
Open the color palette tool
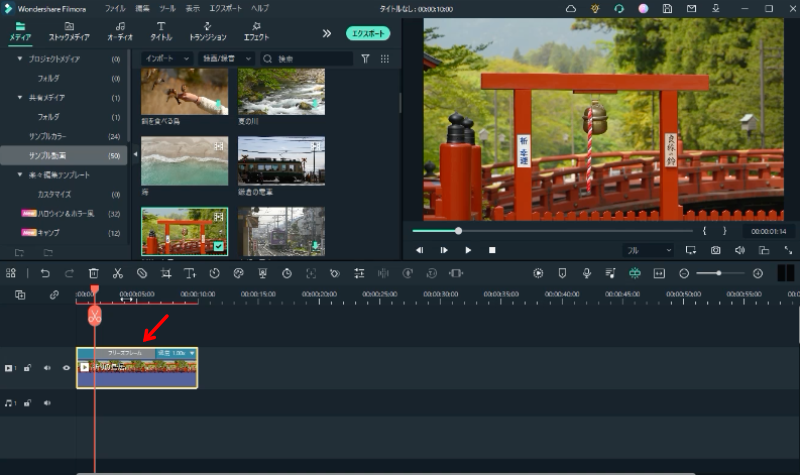[238, 273]
